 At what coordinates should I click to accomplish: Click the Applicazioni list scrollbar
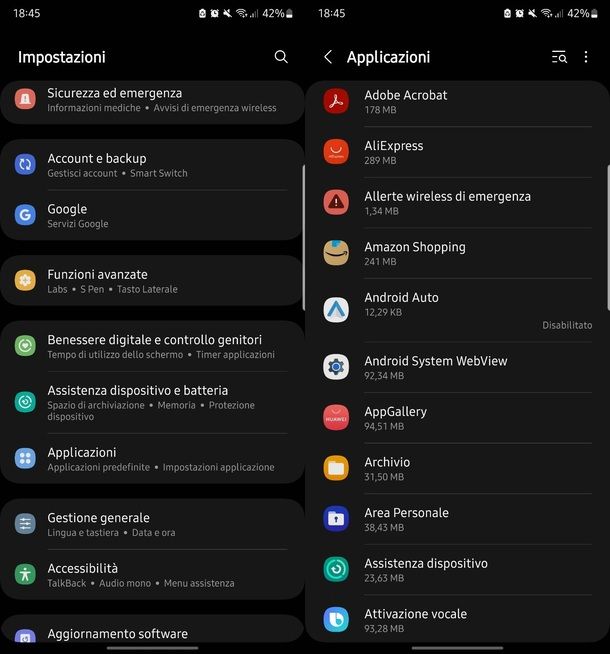[608, 238]
